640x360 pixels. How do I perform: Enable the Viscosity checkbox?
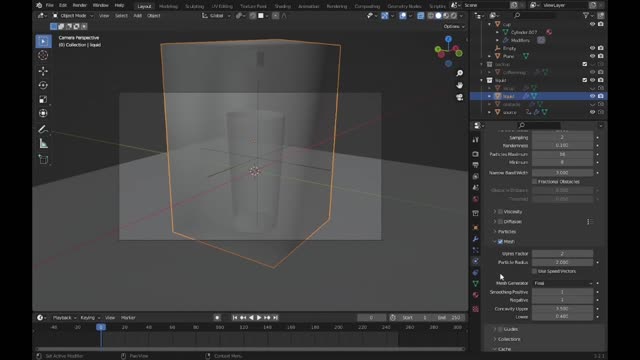coord(500,212)
